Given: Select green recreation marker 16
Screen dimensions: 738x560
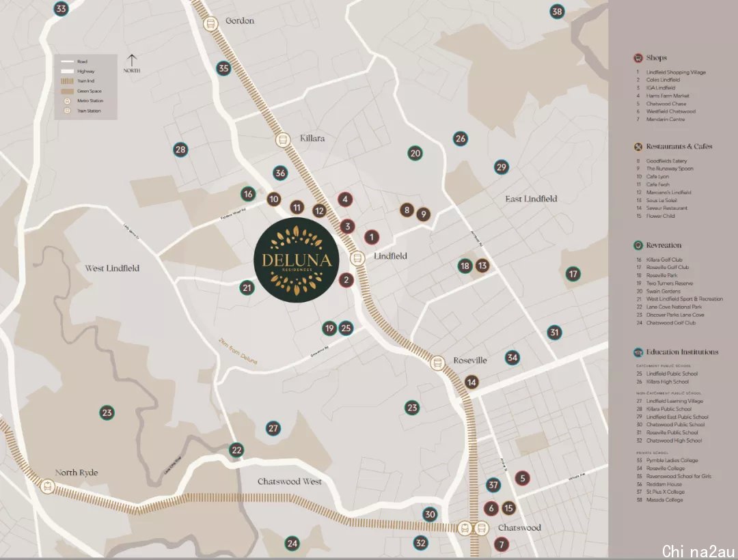Looking at the screenshot, I should click(248, 193).
